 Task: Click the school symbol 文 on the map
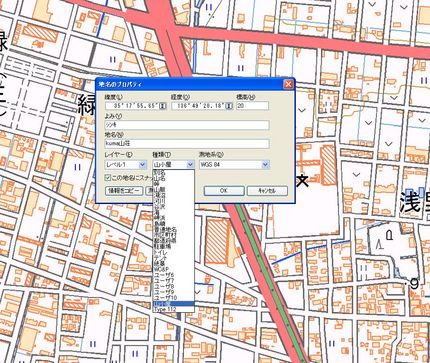pyautogui.click(x=302, y=180)
